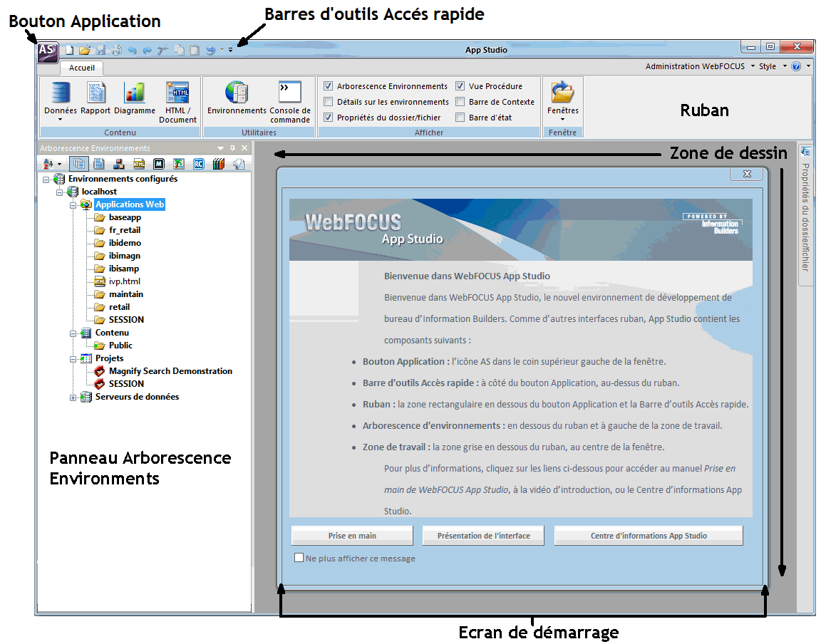Open the Fenêtres dropdown
This screenshot has height=644, width=821.
pyautogui.click(x=563, y=120)
